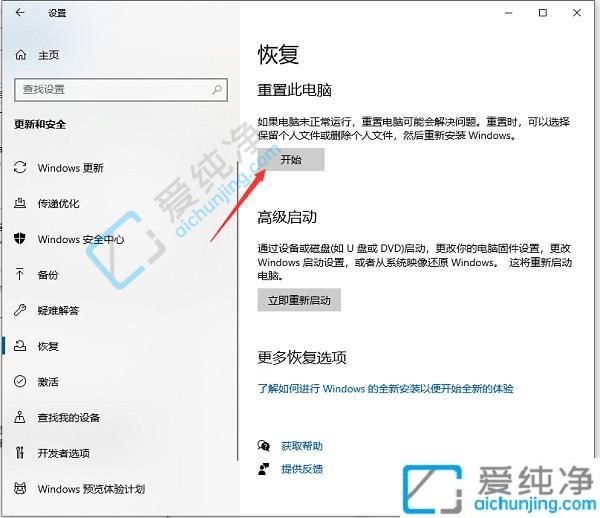The width and height of the screenshot is (600, 518).
Task: Click the 重置此电脑 heading
Action: pyautogui.click(x=294, y=90)
